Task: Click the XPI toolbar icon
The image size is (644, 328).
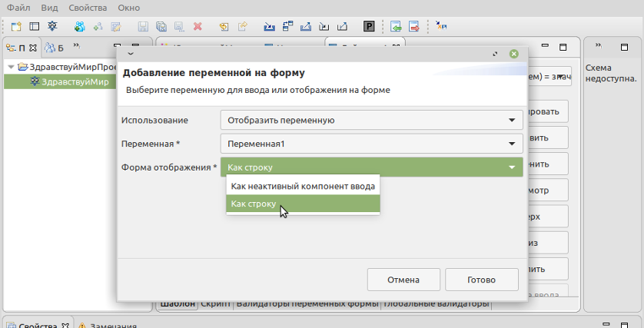Action: point(441,26)
